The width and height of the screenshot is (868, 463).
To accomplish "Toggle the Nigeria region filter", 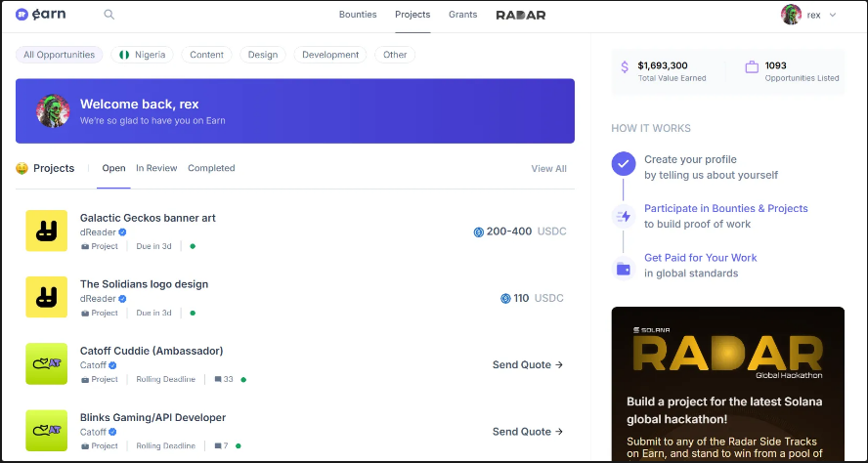I will coord(142,55).
